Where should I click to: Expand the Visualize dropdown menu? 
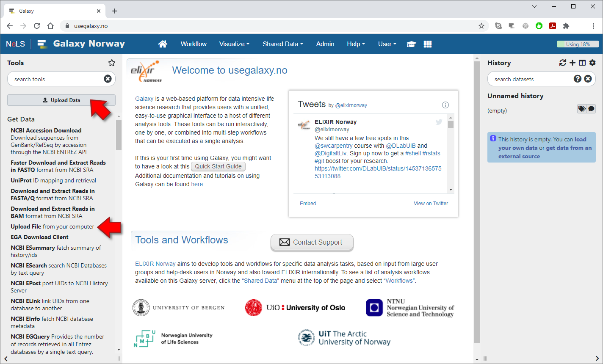point(234,44)
